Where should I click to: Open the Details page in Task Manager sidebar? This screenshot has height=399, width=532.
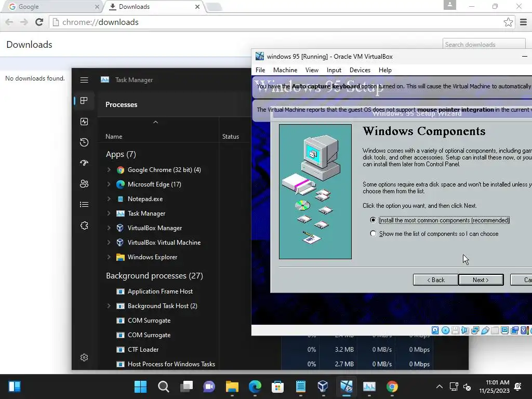pyautogui.click(x=84, y=204)
